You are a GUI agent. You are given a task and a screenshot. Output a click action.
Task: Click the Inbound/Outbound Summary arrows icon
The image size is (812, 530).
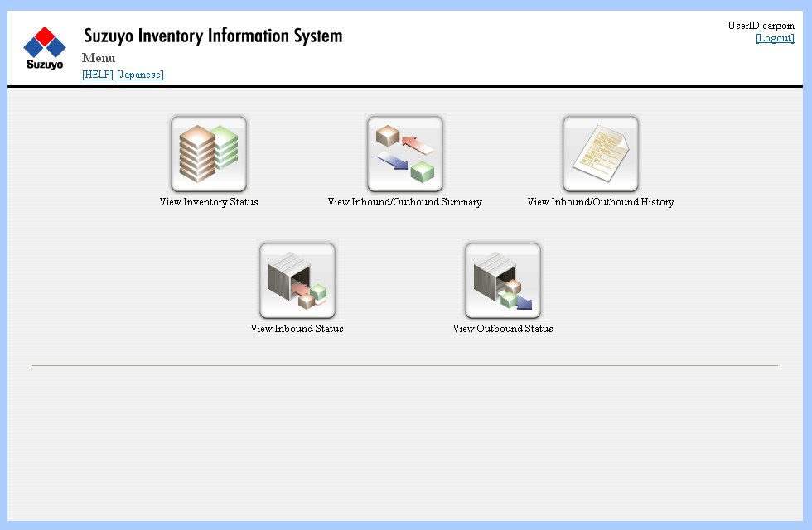pos(404,154)
